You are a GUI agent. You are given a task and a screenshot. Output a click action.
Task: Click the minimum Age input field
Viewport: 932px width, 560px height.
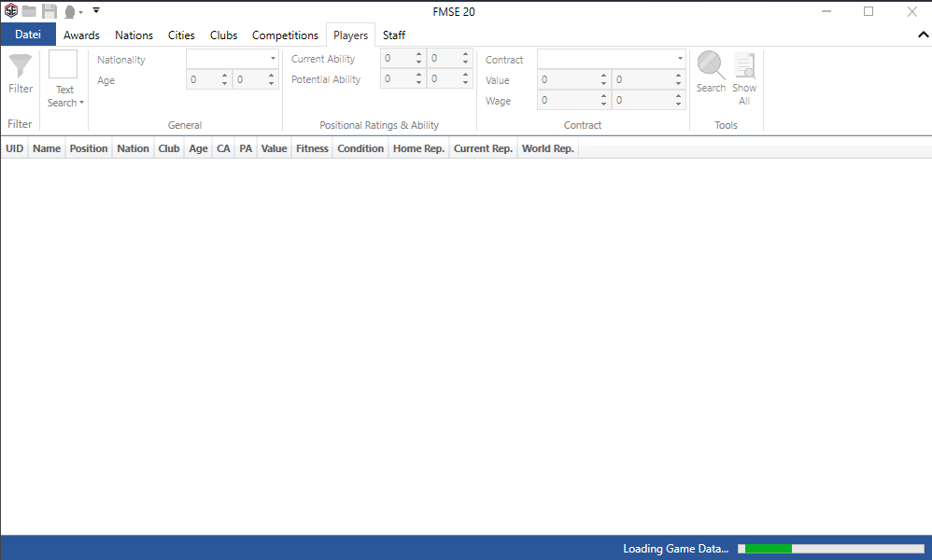[204, 80]
